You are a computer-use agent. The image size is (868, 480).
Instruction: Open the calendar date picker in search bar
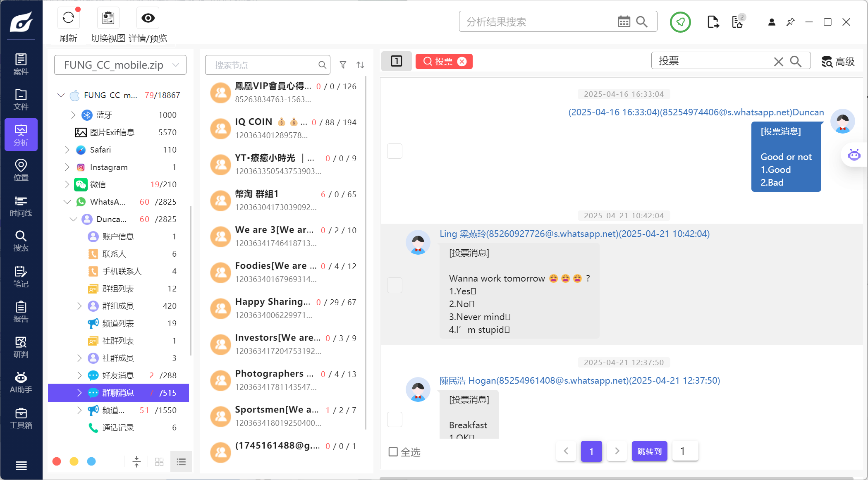click(624, 21)
